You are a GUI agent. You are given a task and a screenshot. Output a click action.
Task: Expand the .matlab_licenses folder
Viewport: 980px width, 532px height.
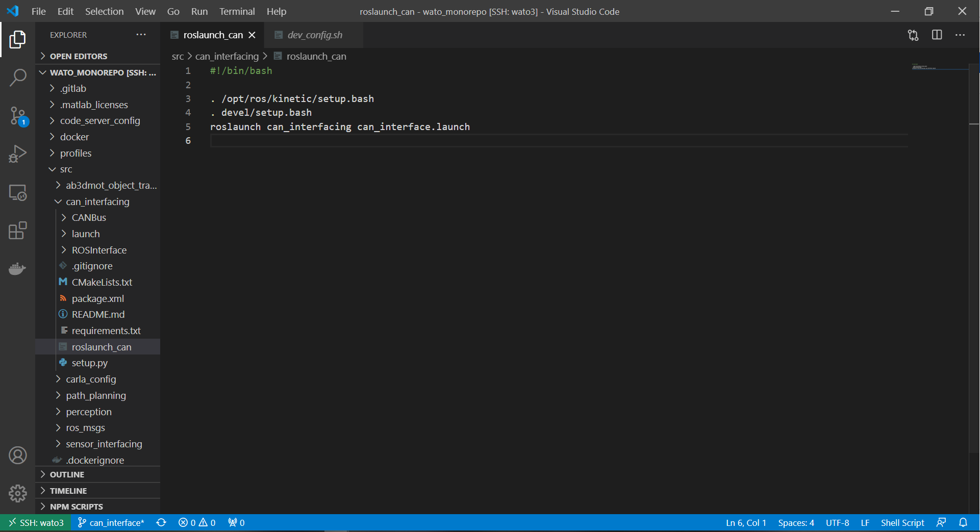click(x=97, y=105)
